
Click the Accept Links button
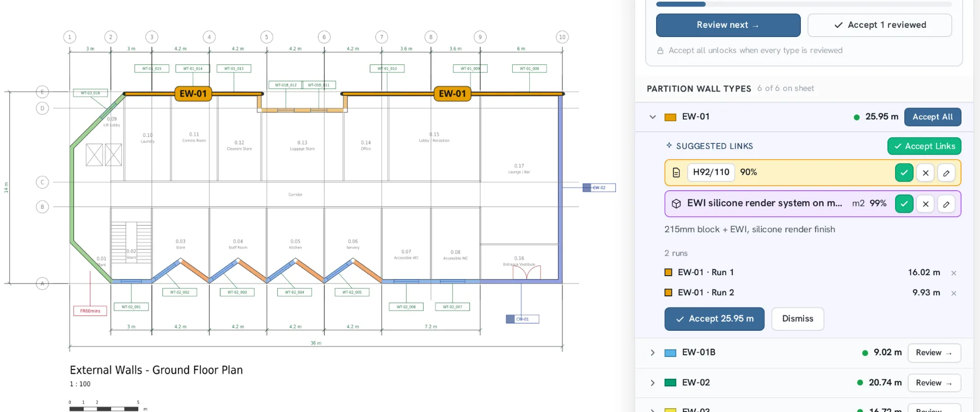click(924, 146)
